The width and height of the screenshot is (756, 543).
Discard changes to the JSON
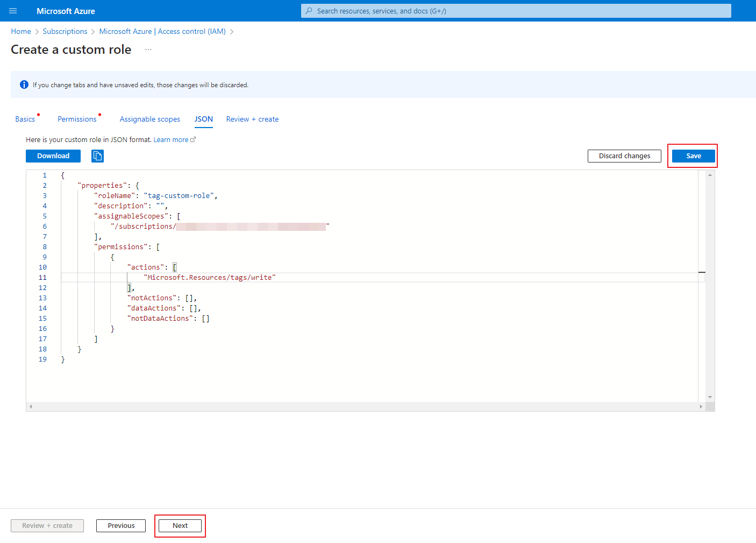[624, 156]
